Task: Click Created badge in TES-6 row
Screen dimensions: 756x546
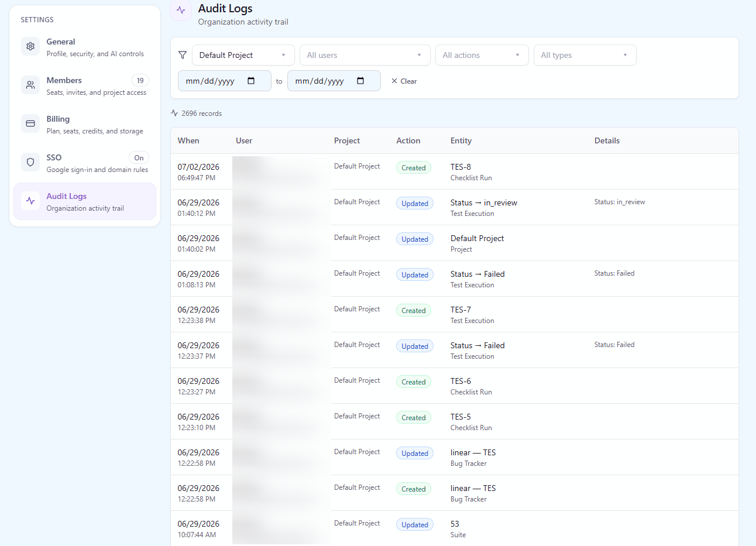Action: click(414, 382)
